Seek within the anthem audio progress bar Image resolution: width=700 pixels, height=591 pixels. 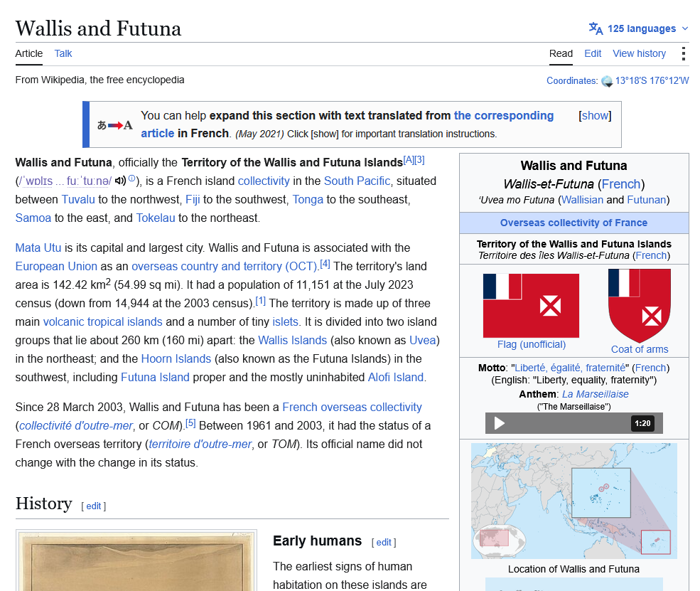point(569,423)
